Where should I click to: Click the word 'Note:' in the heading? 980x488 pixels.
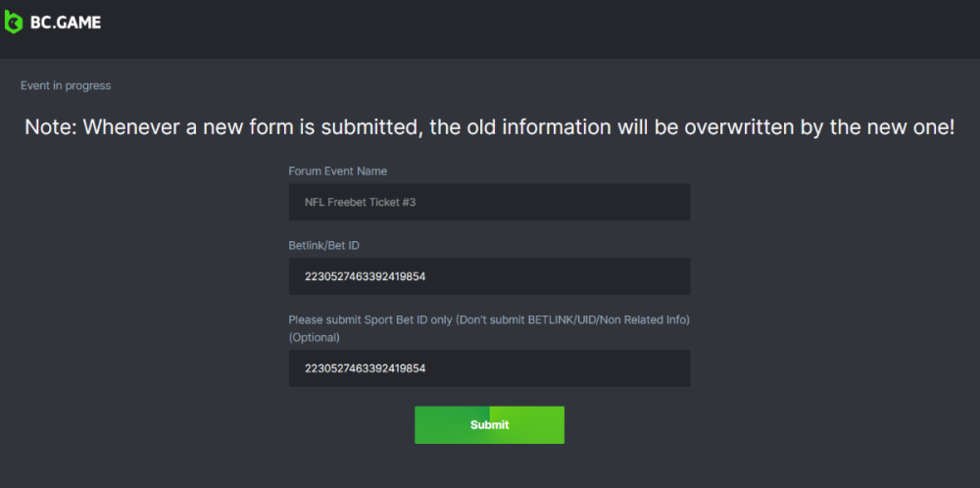(51, 128)
